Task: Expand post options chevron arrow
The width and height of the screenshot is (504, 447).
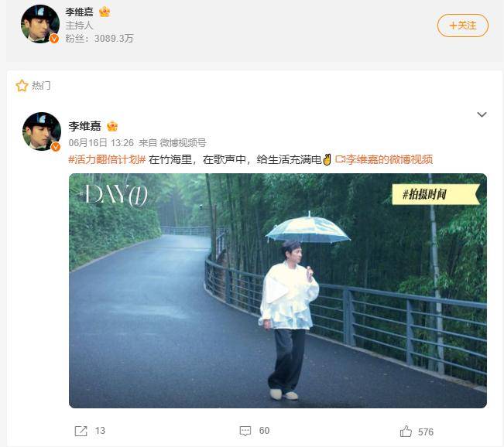Action: pos(482,114)
